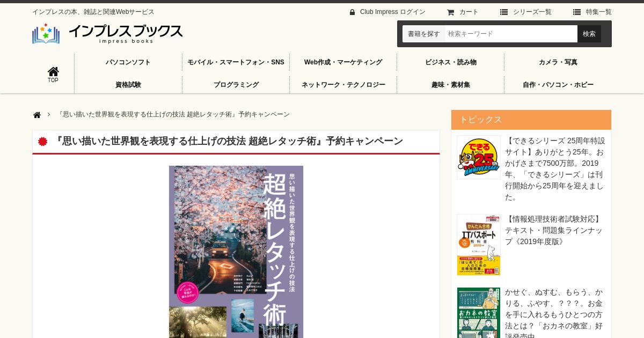Click the Impress Books logo

coord(107,33)
